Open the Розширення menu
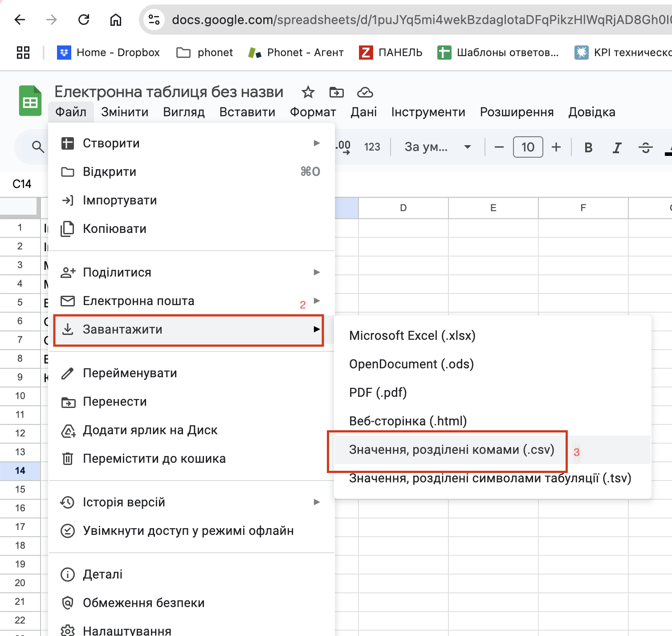 tap(517, 112)
